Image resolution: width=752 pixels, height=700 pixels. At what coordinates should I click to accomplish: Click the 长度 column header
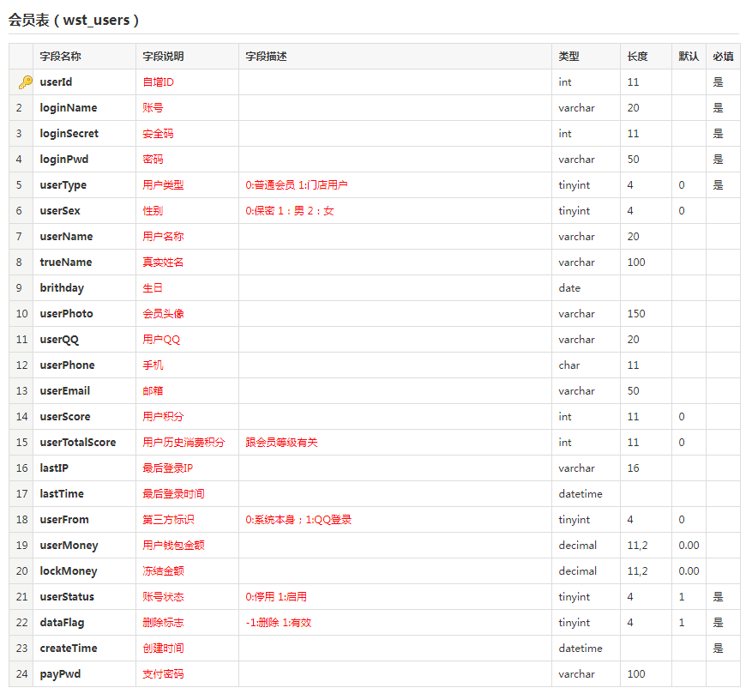click(x=637, y=57)
